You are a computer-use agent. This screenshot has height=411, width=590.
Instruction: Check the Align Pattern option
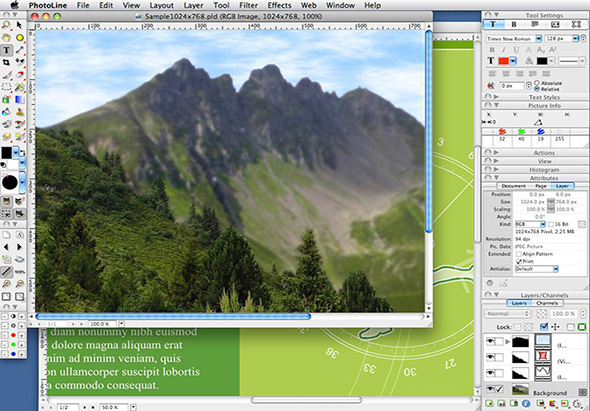tap(519, 254)
